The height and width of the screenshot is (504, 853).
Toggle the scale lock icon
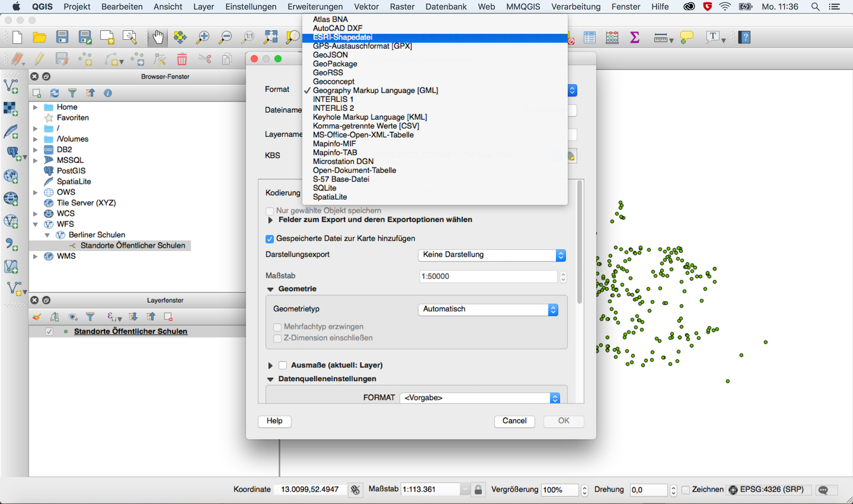478,490
